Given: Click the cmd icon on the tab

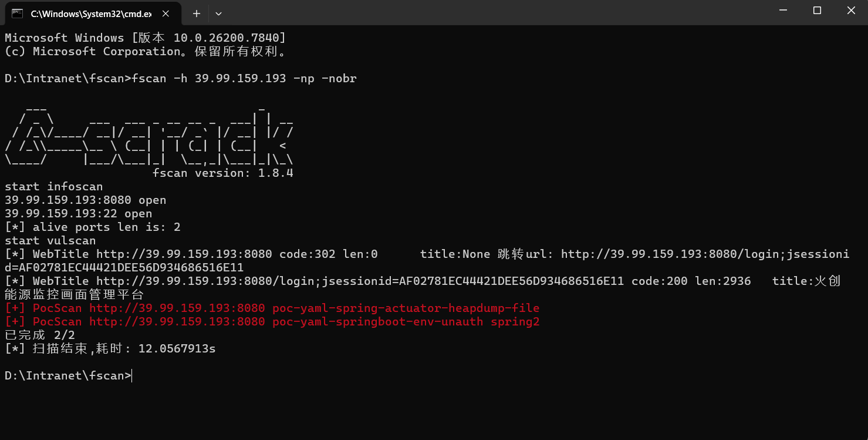Looking at the screenshot, I should (x=17, y=13).
